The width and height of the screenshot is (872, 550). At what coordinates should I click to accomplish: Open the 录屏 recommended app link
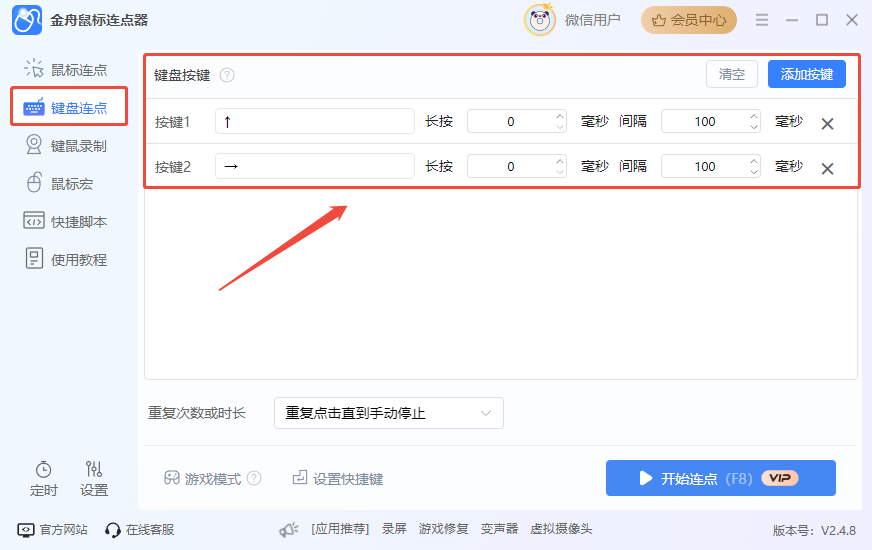pyautogui.click(x=394, y=529)
